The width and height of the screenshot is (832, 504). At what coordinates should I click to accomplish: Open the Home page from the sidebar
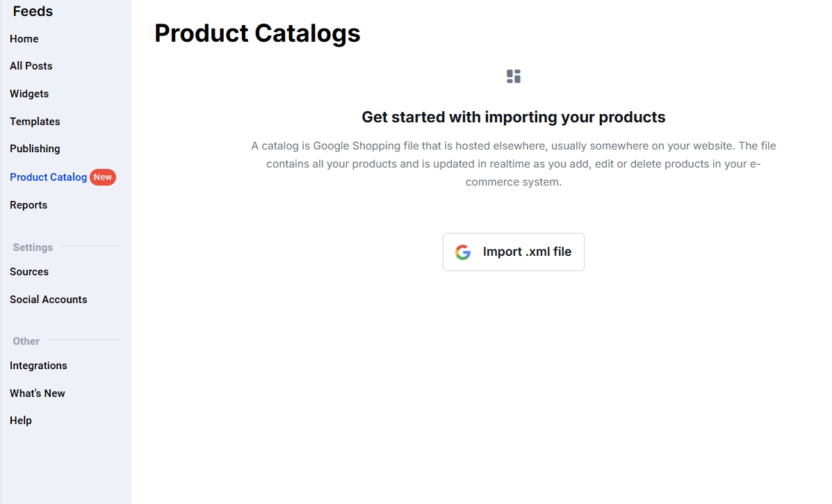[x=24, y=39]
